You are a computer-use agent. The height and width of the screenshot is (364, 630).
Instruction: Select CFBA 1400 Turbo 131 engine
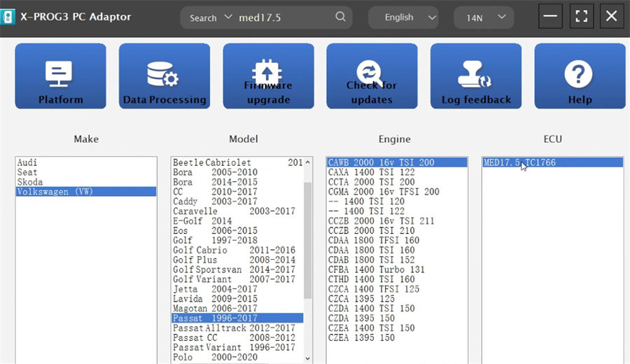pyautogui.click(x=397, y=269)
